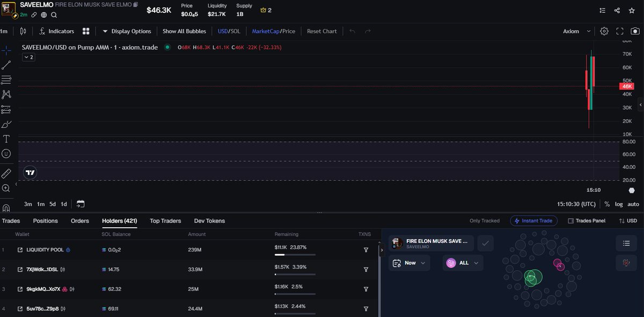Screen dimensions: 644x317
Task: Search token with magnifier icon beside globe
Action: coord(54,15)
